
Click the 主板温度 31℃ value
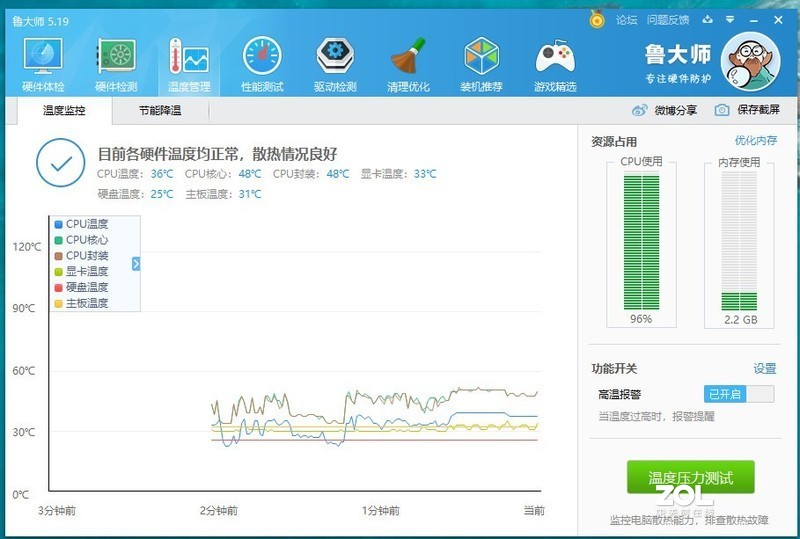pyautogui.click(x=250, y=194)
